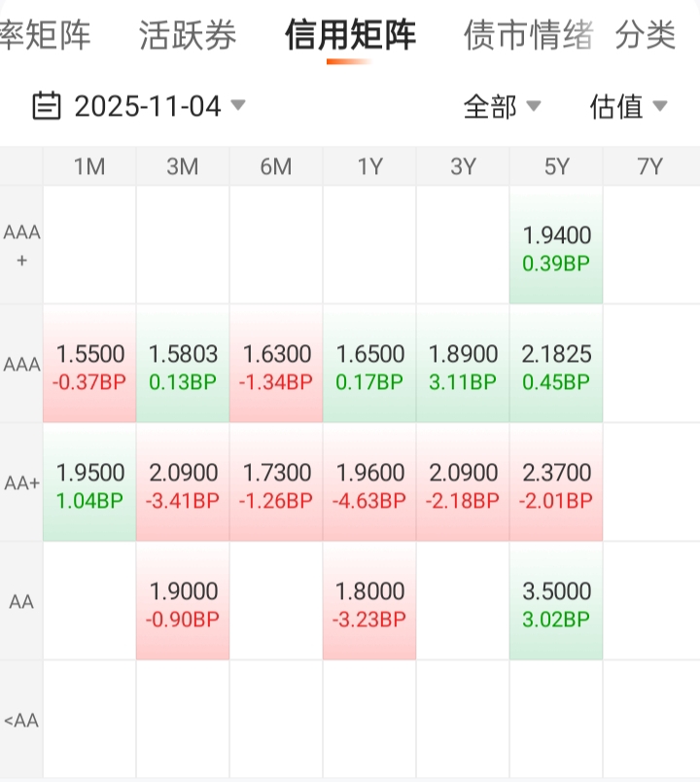Select the AA+ 1Y cell showing 1.9600

(x=369, y=484)
